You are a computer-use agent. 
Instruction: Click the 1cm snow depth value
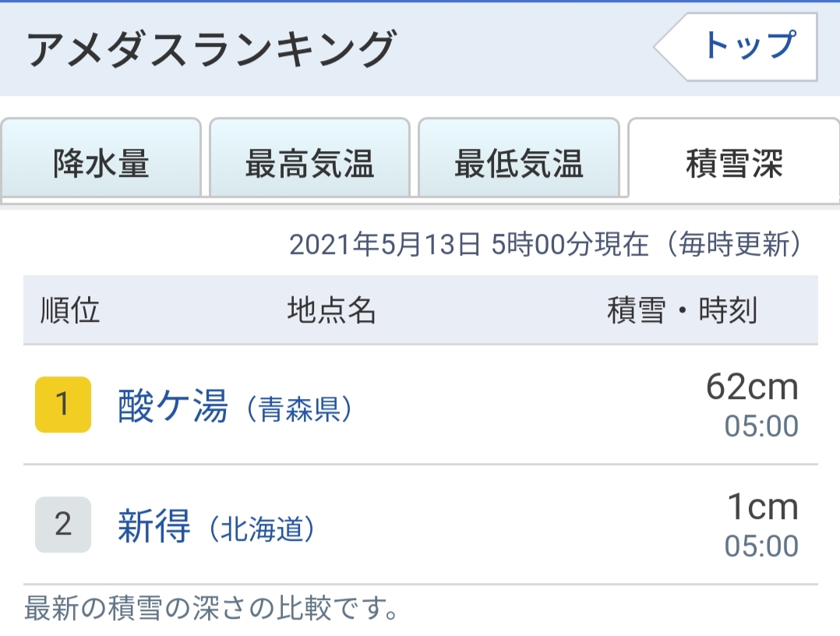762,507
